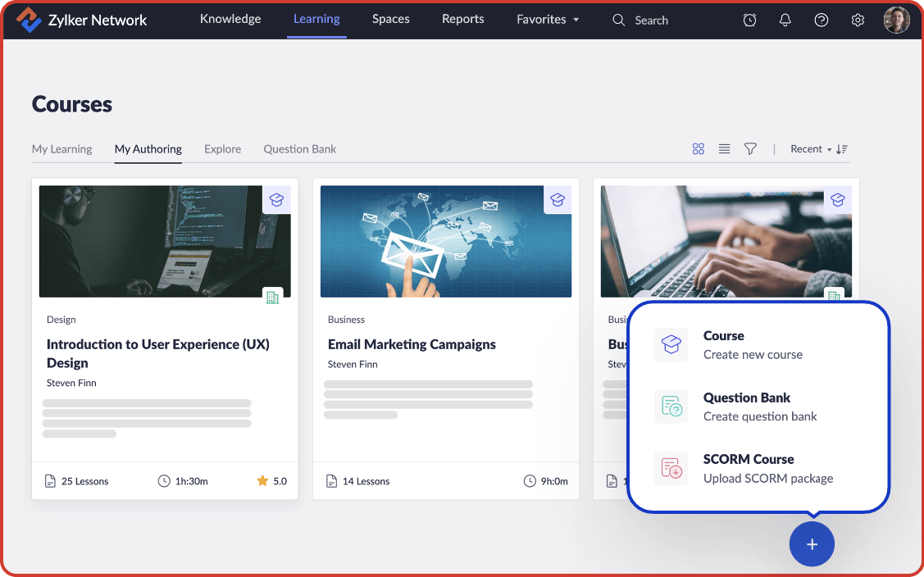Image resolution: width=924 pixels, height=577 pixels.
Task: Open the Recent sort dropdown
Action: click(x=810, y=149)
